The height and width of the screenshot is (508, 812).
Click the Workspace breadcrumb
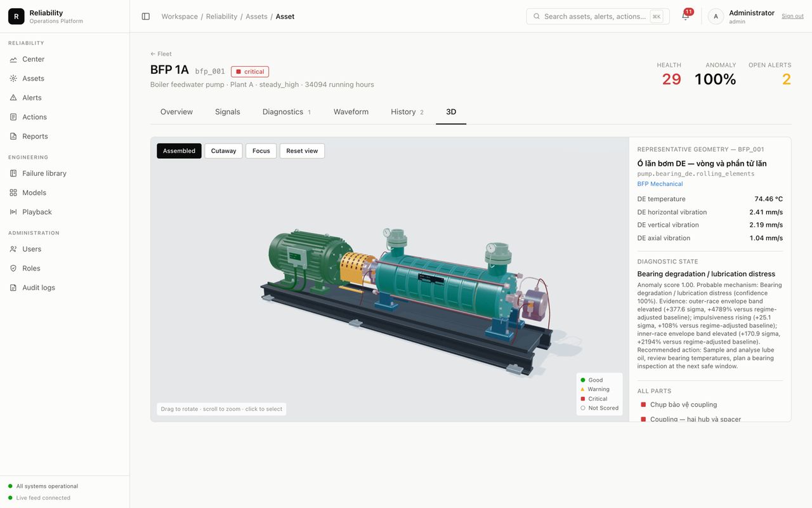[180, 17]
